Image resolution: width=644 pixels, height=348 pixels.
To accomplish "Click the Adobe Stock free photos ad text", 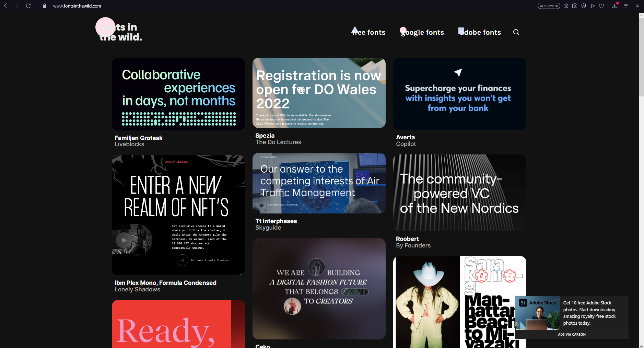I will click(589, 313).
